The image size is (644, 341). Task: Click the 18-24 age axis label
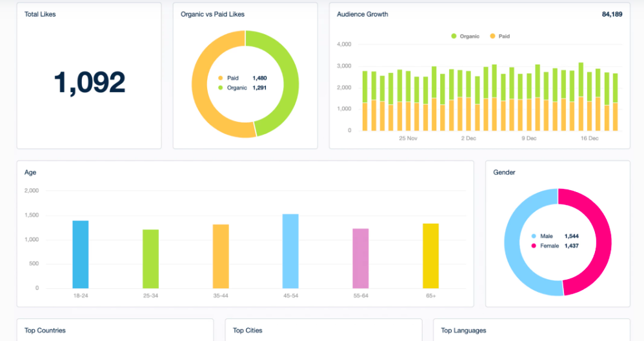point(81,295)
